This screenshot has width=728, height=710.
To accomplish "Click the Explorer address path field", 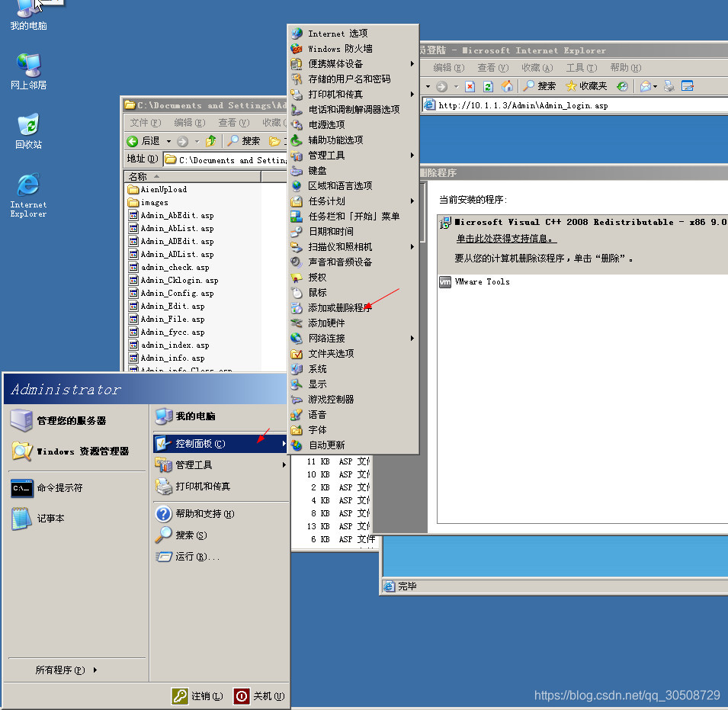I will tap(226, 159).
